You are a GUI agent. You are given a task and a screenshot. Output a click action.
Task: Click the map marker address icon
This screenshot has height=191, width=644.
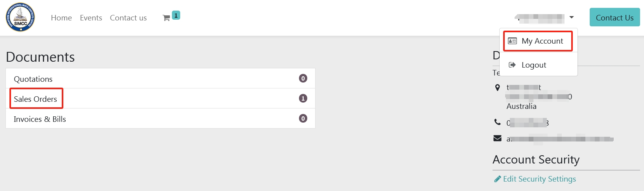497,88
